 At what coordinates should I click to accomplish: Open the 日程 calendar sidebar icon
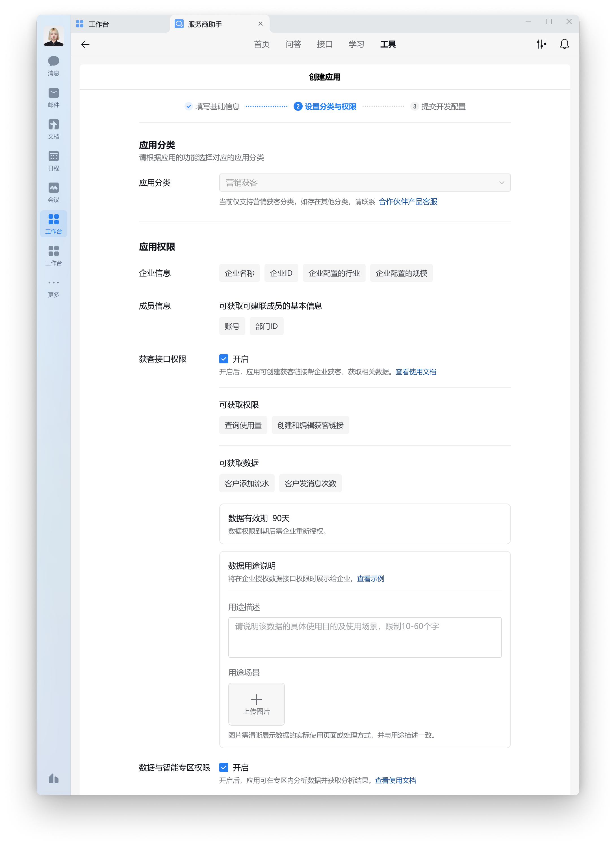click(x=53, y=157)
